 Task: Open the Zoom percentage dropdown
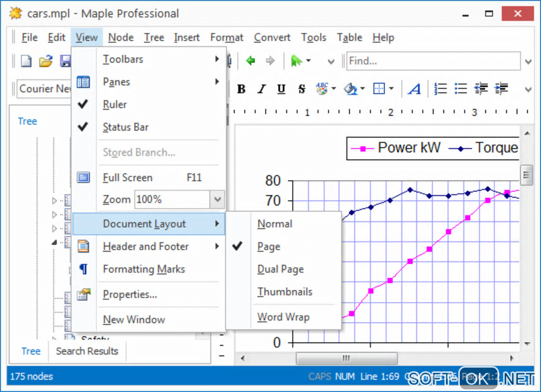[217, 199]
